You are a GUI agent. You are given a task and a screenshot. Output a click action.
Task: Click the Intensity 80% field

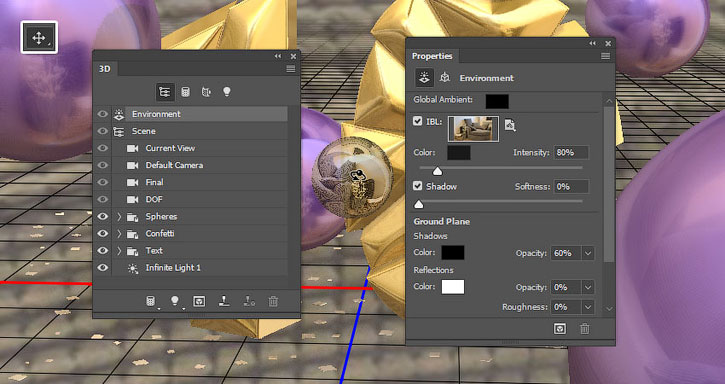(x=571, y=152)
